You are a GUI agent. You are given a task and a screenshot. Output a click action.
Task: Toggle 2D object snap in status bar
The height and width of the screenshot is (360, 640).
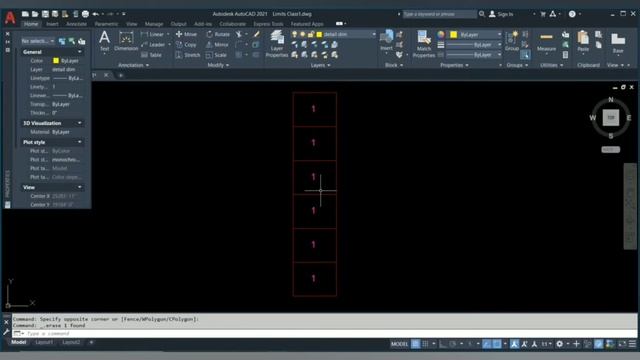(497, 344)
